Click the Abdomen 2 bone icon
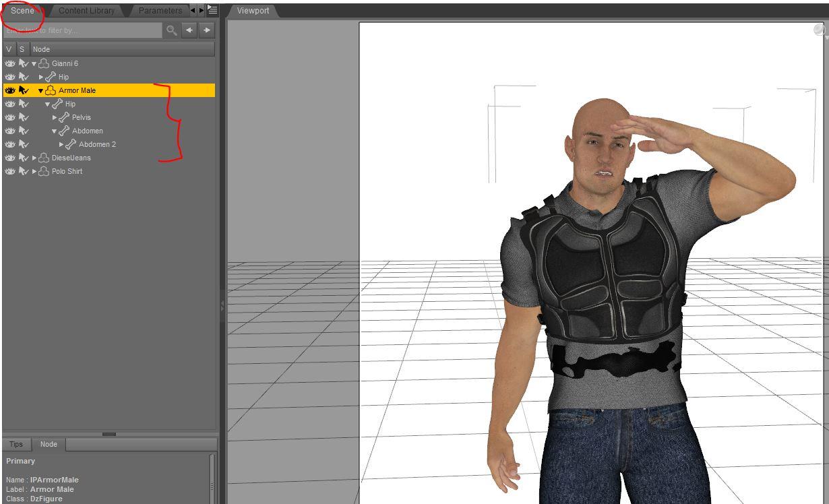829x504 pixels. pyautogui.click(x=71, y=144)
